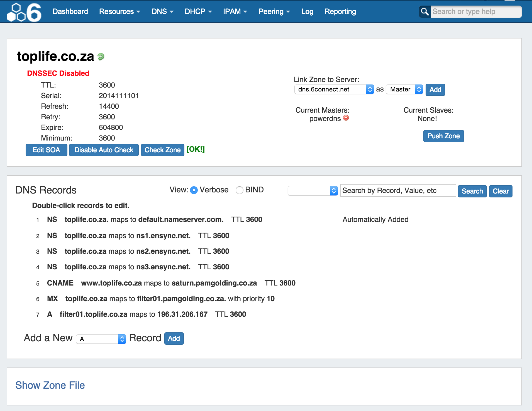This screenshot has height=411, width=532.
Task: Open the Master role dropdown
Action: tap(404, 90)
